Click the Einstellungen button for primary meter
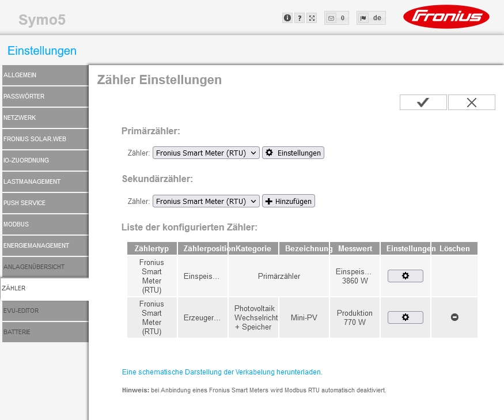 pos(293,153)
